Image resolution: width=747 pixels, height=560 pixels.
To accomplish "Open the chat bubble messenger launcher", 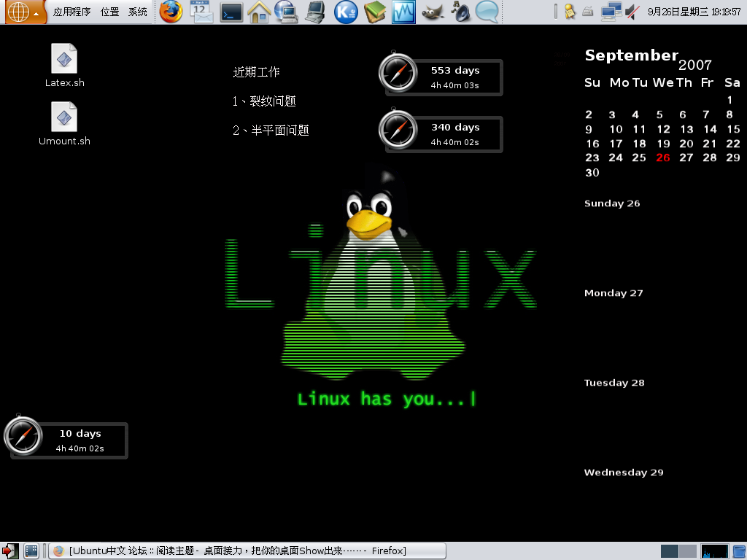I will (487, 12).
